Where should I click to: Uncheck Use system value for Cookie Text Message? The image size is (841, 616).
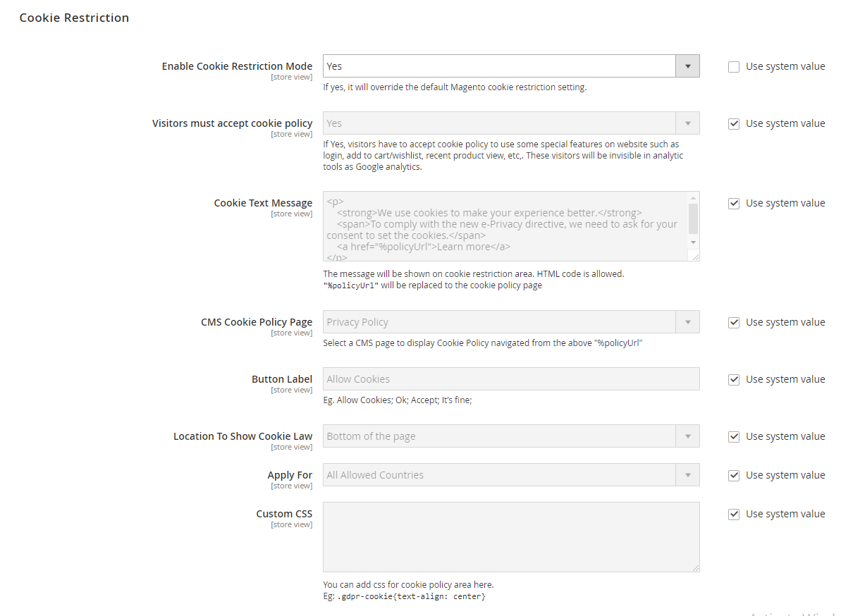coord(734,204)
